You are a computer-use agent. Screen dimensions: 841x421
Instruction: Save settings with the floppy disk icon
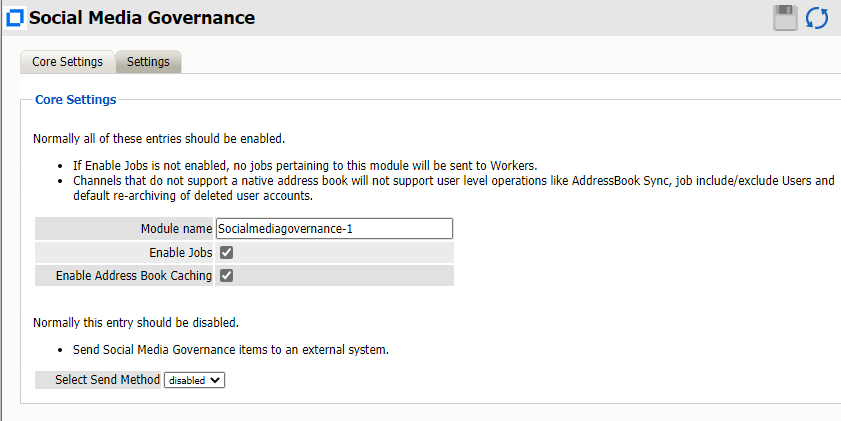786,18
